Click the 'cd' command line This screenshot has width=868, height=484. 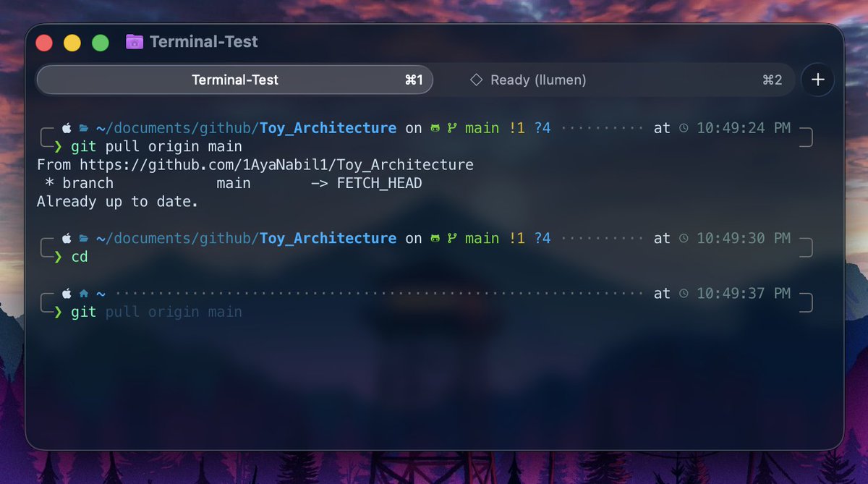click(80, 256)
